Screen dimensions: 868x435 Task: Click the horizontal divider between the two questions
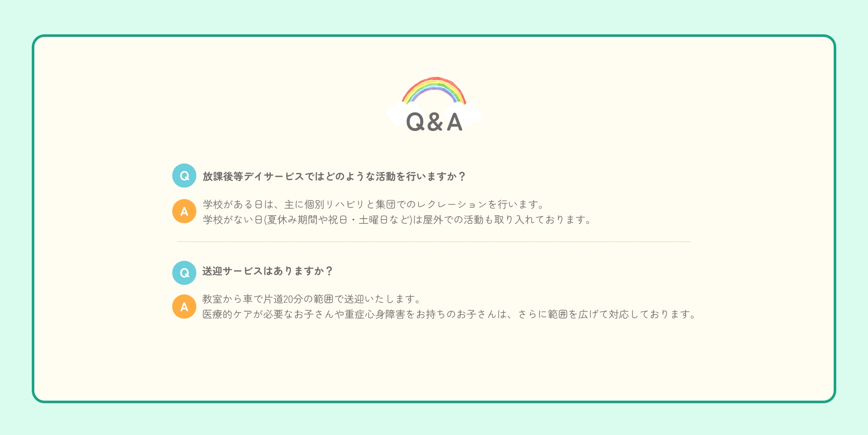(434, 242)
